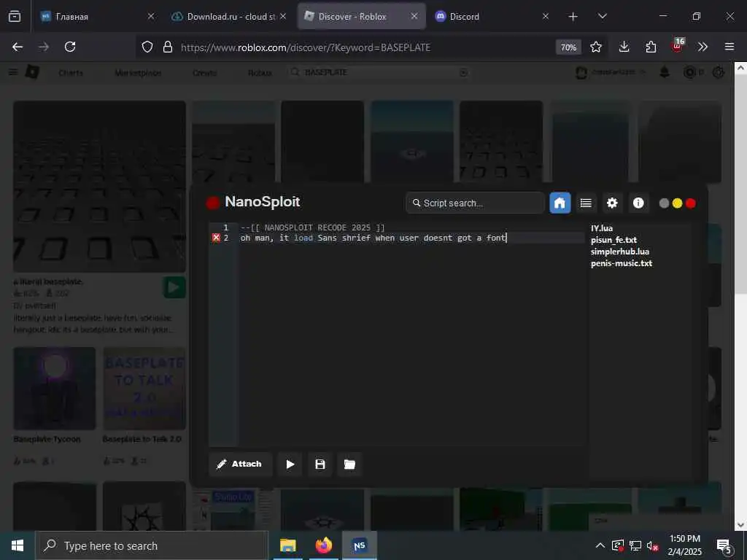Click the error marker on line 2

pyautogui.click(x=216, y=238)
